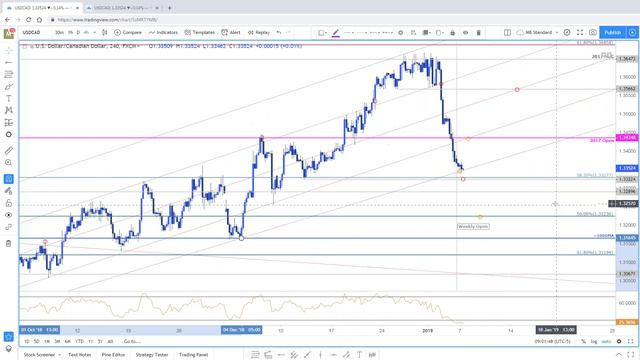Click the blue Publish button
This screenshot has width=640, height=360.
click(613, 32)
